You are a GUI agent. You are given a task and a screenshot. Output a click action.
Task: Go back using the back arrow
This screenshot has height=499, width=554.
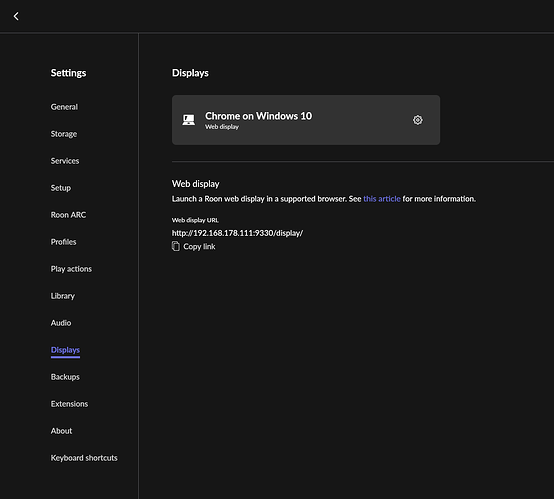[x=16, y=16]
